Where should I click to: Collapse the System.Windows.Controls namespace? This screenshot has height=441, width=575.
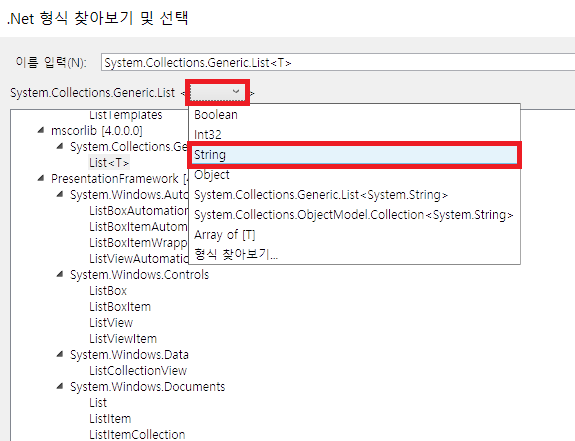point(60,275)
